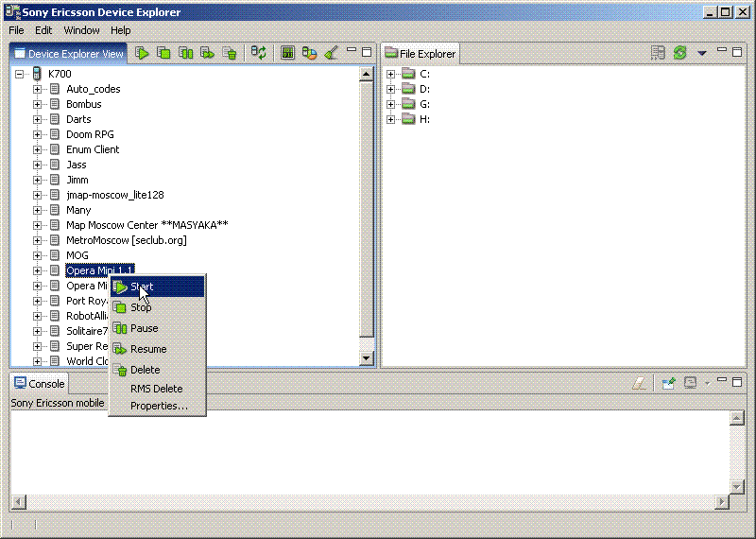Click the pin console icon
This screenshot has width=756, height=539.
click(x=669, y=383)
